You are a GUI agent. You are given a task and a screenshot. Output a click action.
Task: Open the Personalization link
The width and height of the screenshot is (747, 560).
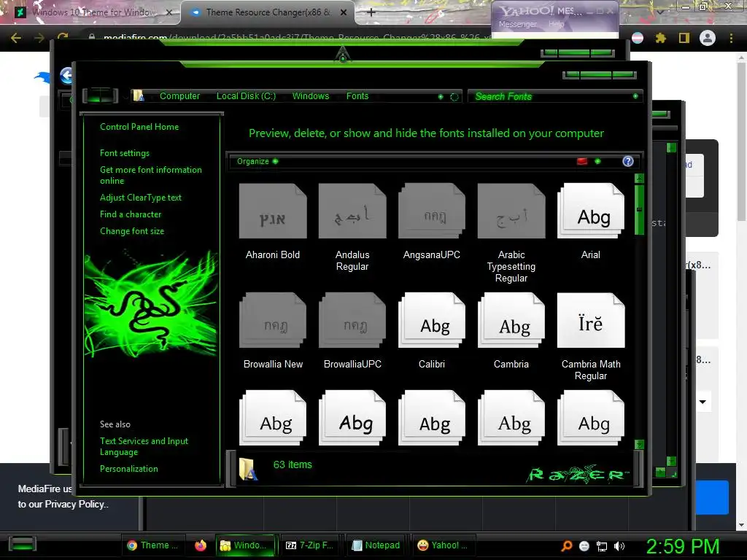(128, 469)
